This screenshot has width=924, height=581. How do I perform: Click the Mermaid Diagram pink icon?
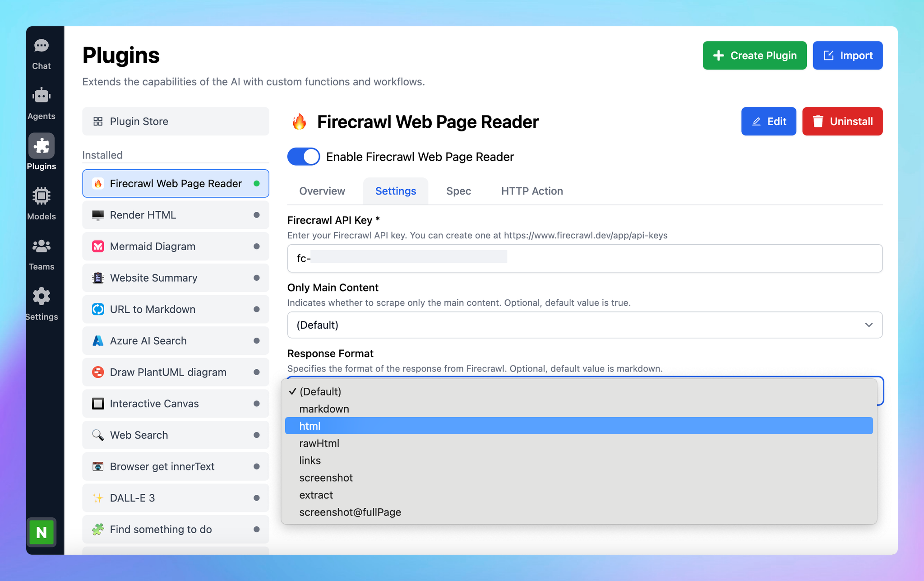click(x=98, y=246)
